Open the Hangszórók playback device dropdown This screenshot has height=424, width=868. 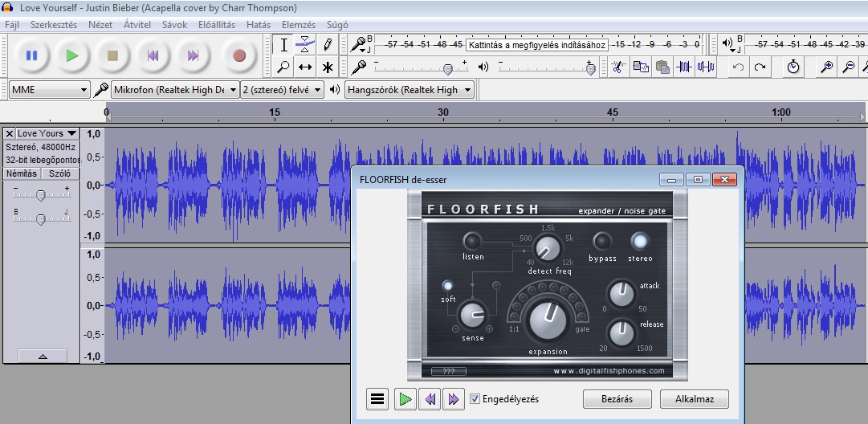(410, 90)
